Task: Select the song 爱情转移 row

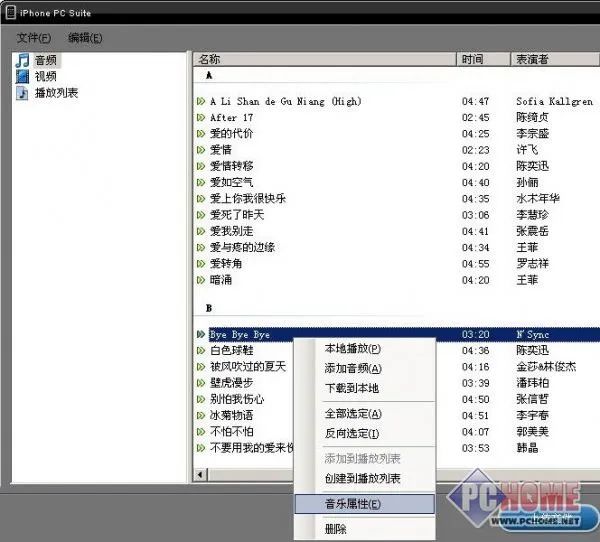Action: 396,166
